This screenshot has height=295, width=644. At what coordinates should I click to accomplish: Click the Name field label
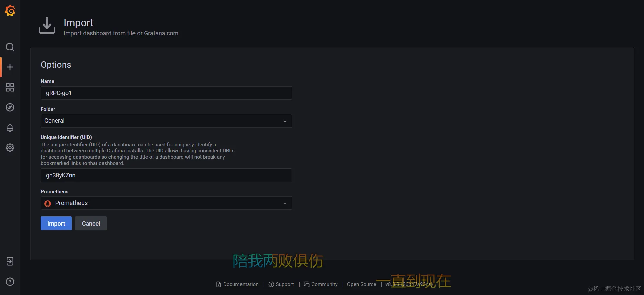(x=47, y=81)
